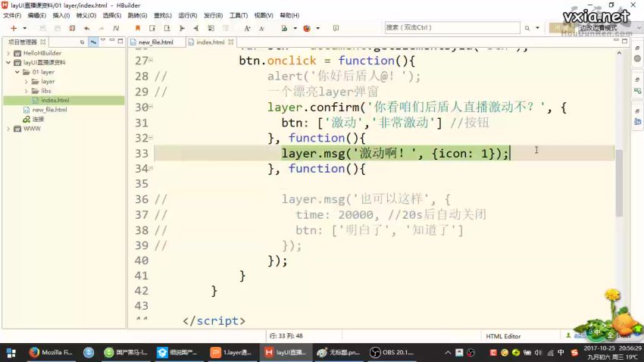Image resolution: width=644 pixels, height=362 pixels.
Task: Click the decrease font size A- icon
Action: 261,28
